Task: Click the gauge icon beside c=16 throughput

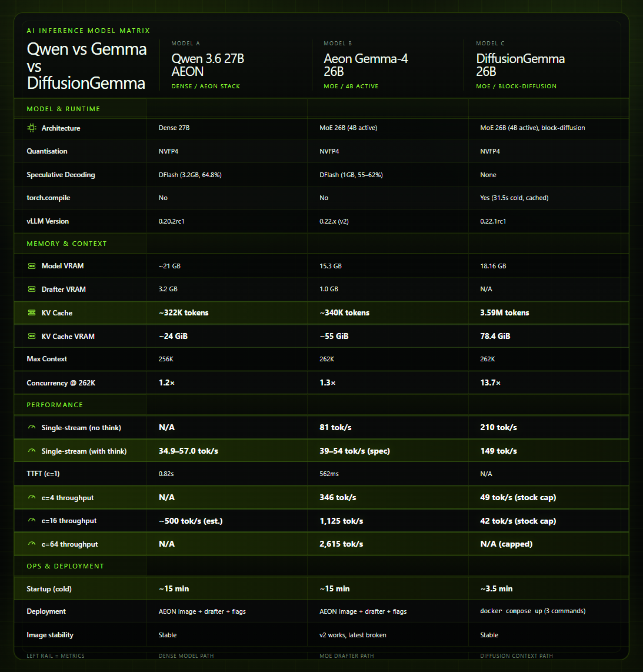Action: [x=32, y=521]
